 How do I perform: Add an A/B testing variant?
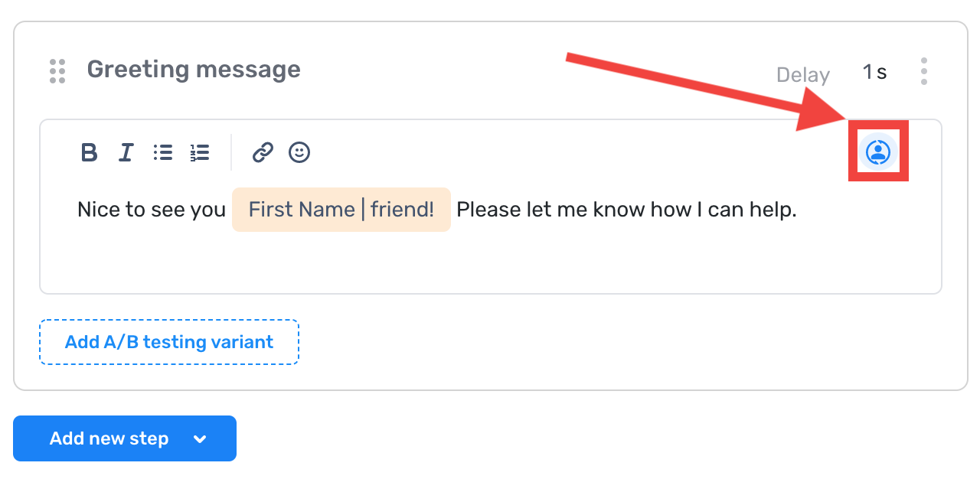pyautogui.click(x=168, y=341)
